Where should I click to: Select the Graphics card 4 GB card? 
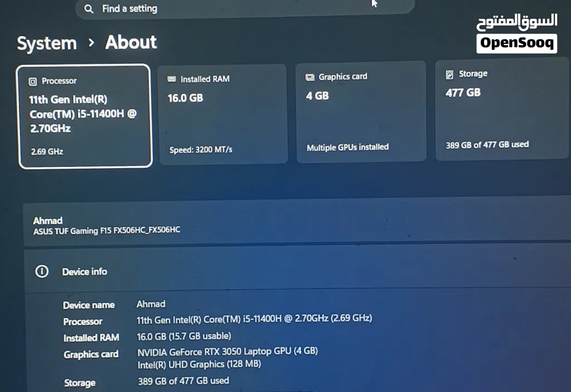point(361,112)
